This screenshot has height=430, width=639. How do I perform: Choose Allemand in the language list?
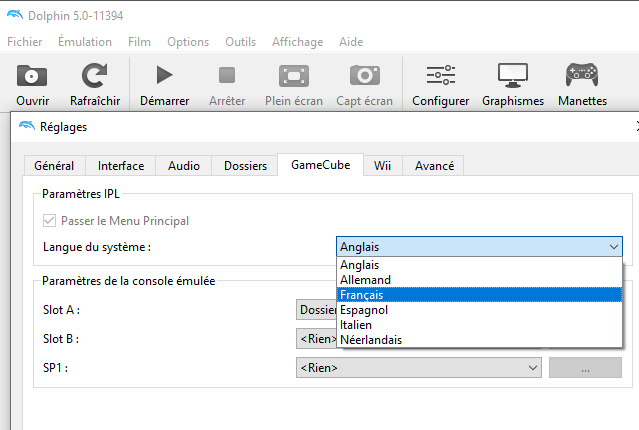click(479, 280)
